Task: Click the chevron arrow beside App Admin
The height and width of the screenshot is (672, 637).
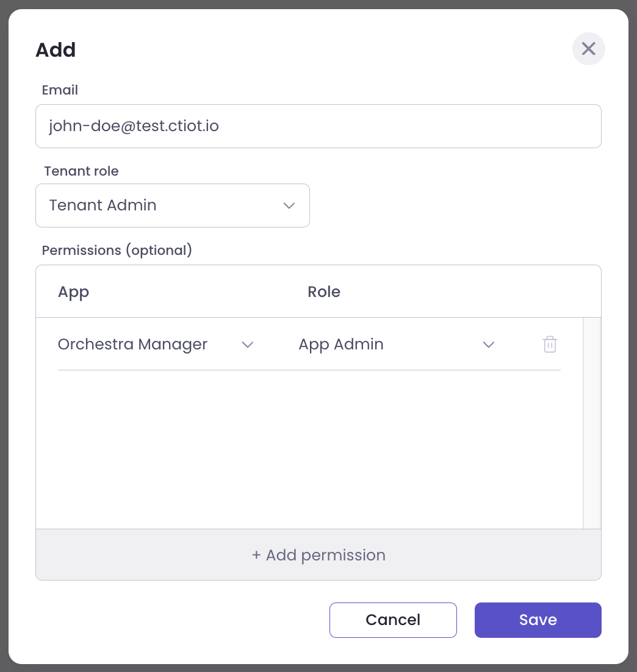Action: point(488,345)
